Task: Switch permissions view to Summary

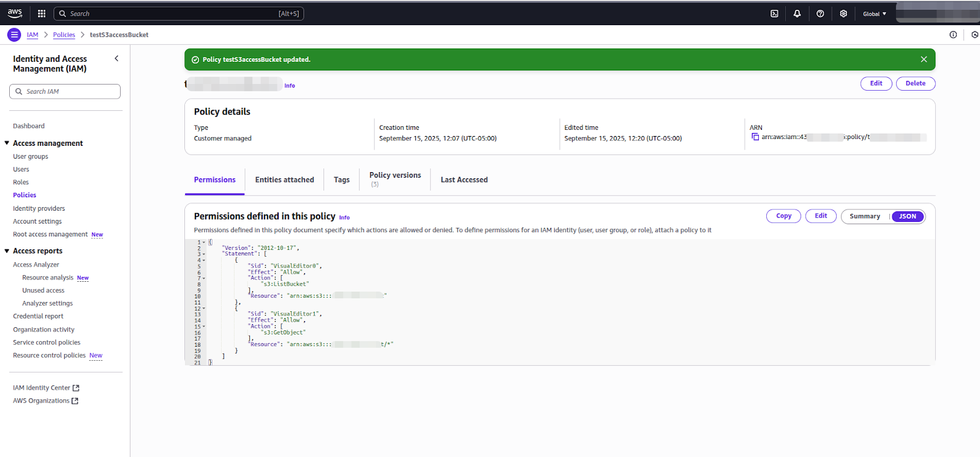Action: click(x=864, y=216)
